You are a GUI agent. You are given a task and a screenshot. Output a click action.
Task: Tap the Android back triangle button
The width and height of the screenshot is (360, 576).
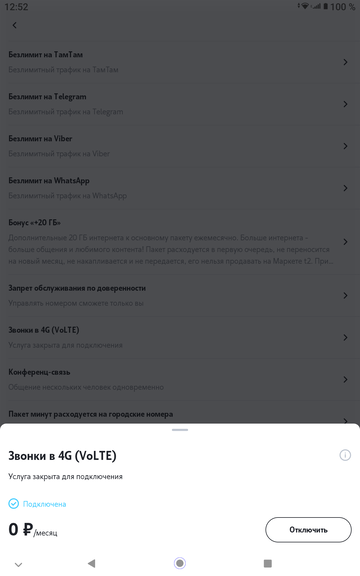(x=91, y=563)
